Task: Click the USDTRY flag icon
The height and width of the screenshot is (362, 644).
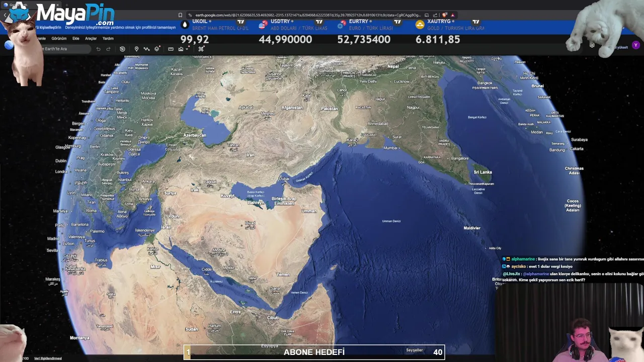Action: [264, 25]
